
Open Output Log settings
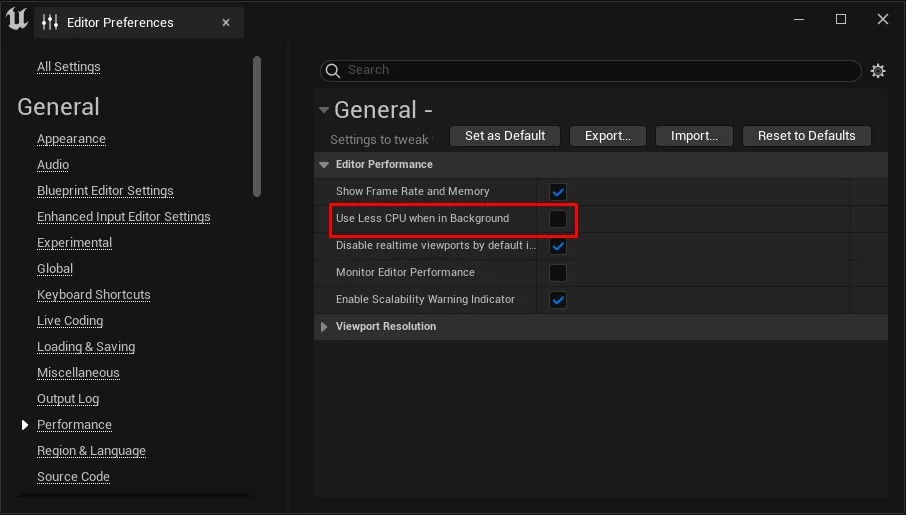68,399
